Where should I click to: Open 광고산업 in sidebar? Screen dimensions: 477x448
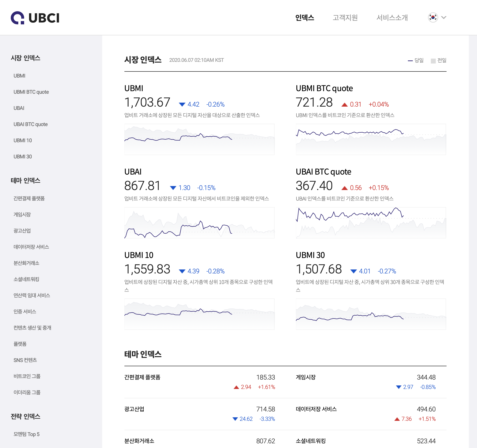(22, 231)
